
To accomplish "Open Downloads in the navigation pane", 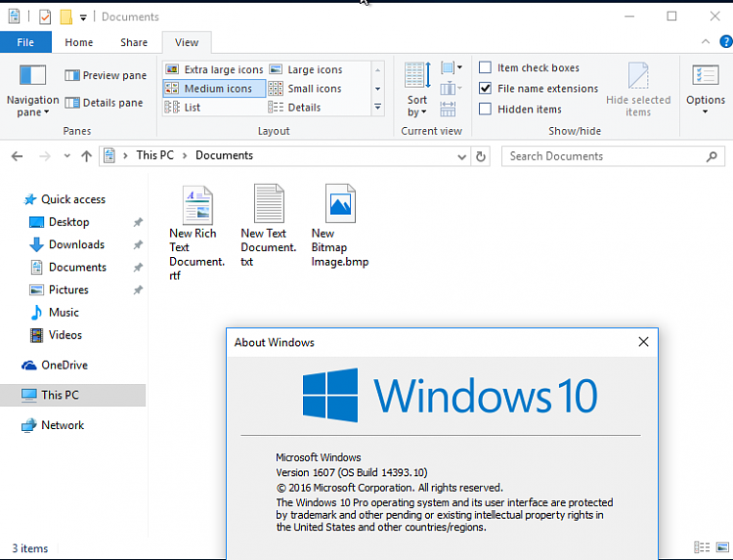I will 66,244.
